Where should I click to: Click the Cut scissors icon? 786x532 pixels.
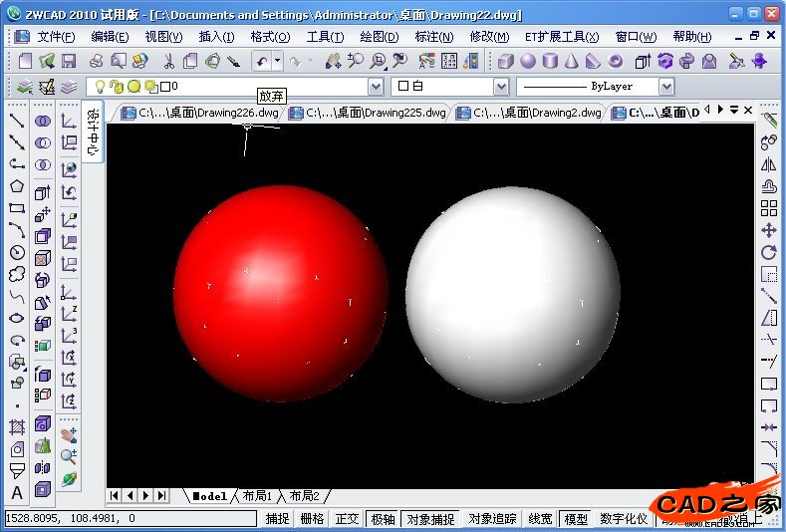click(x=169, y=61)
